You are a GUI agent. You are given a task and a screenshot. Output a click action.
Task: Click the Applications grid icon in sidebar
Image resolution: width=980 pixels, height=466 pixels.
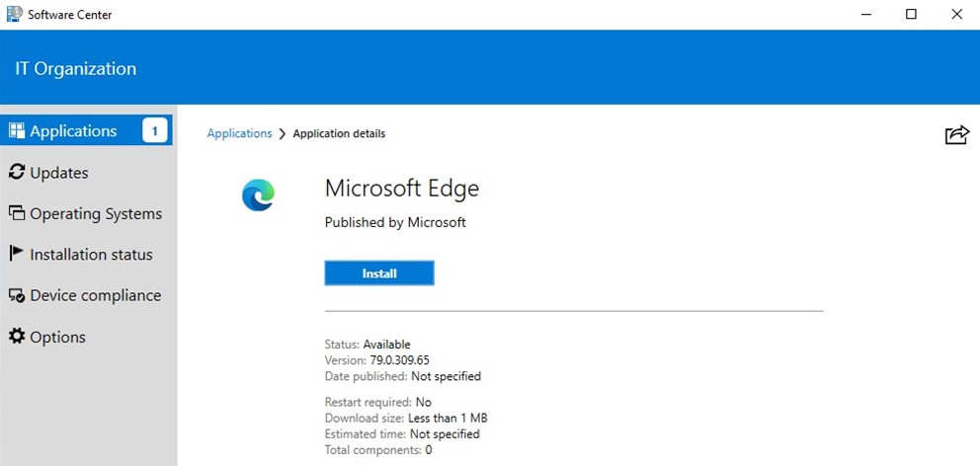(17, 131)
